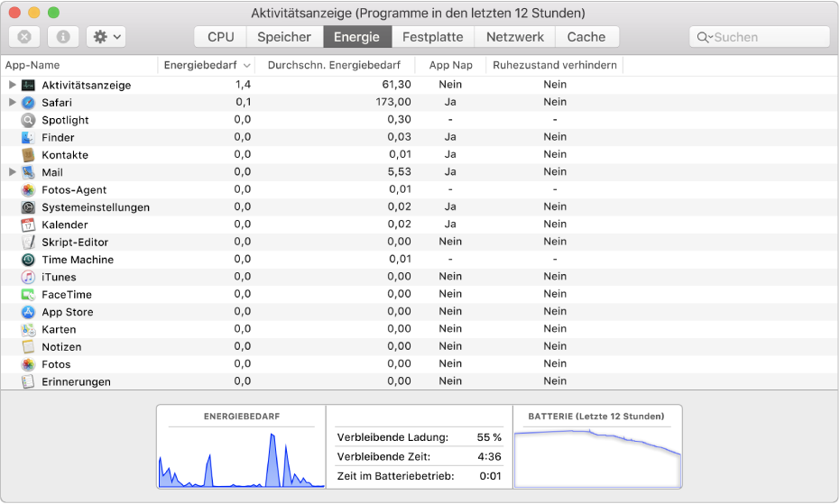Click Safari's energy value 0,1
Viewport: 840px width, 504px height.
[244, 102]
